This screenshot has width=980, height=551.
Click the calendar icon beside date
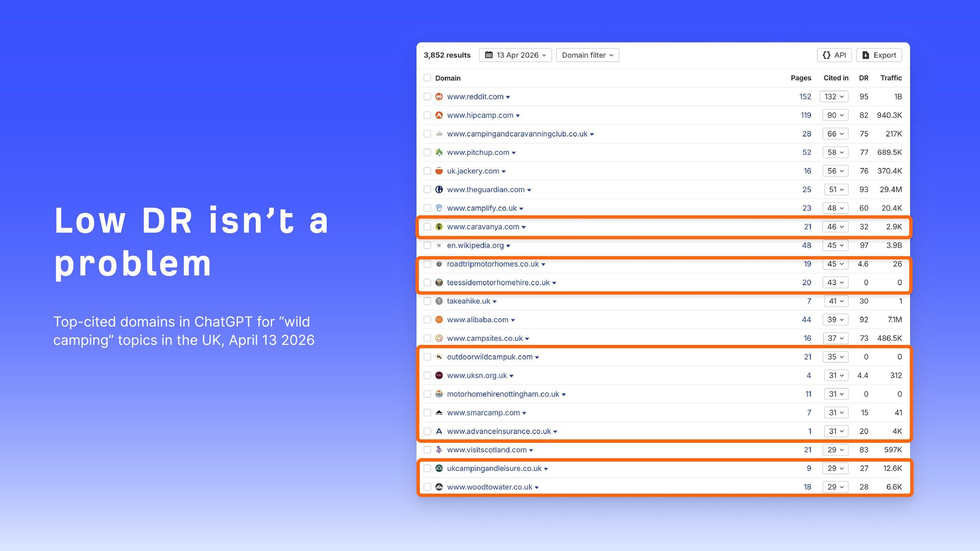tap(488, 55)
